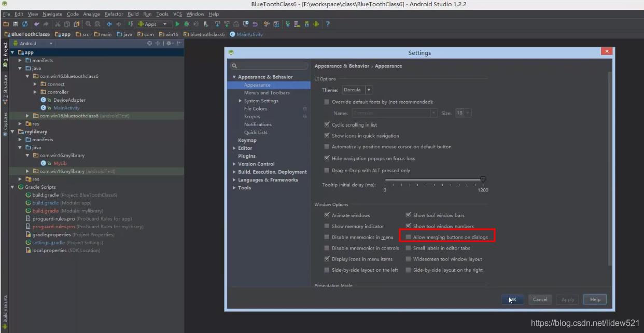
Task: Collapse the mylibrary module tree node
Action: 12,131
